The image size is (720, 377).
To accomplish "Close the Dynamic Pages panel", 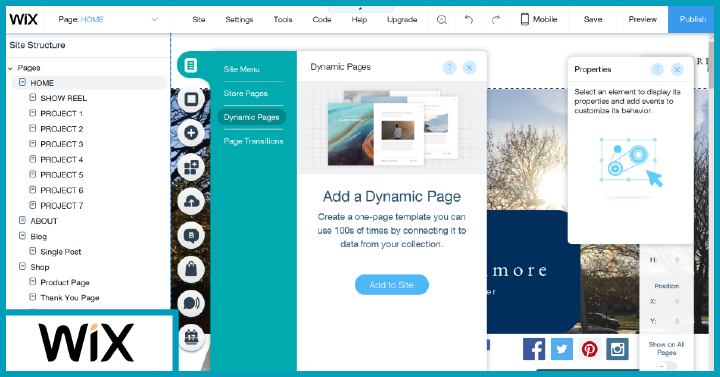I will point(469,68).
